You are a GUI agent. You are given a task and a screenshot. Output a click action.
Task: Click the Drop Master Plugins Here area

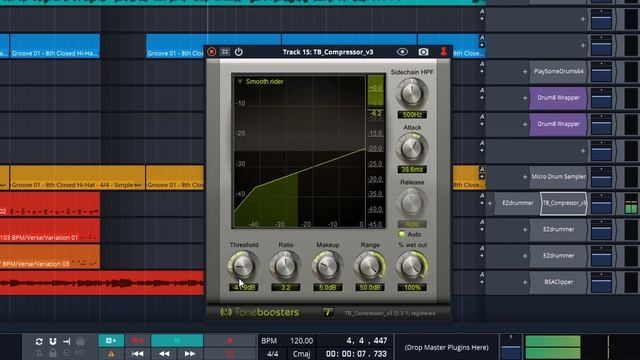tap(447, 347)
